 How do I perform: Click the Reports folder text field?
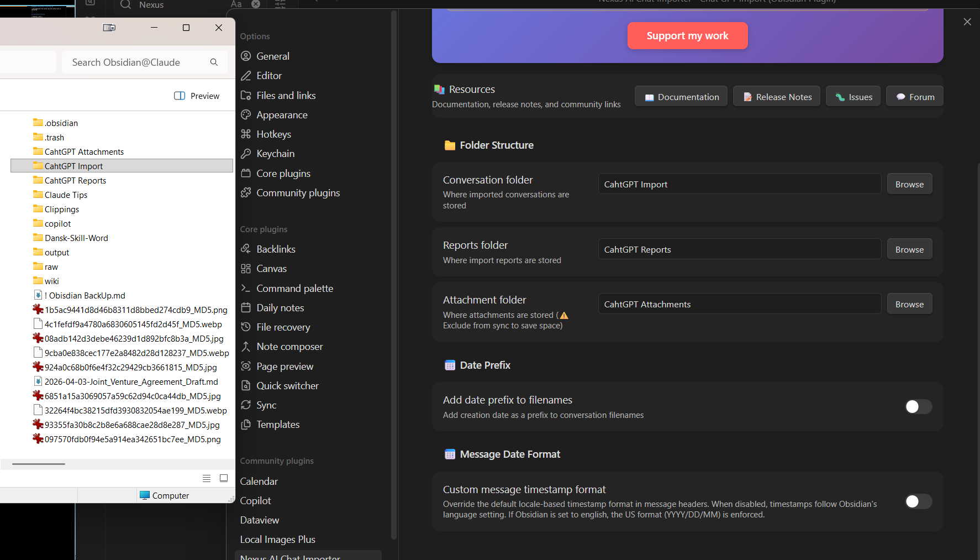(x=739, y=249)
